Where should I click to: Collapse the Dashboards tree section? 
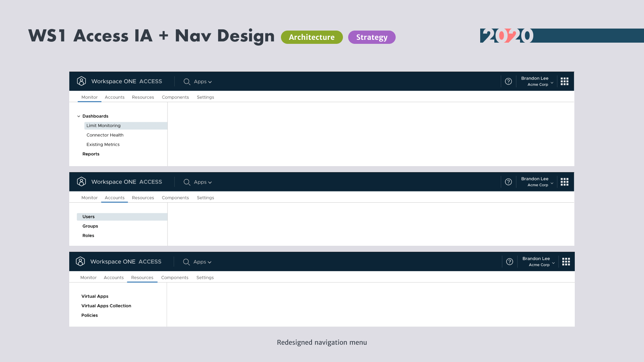coord(79,116)
